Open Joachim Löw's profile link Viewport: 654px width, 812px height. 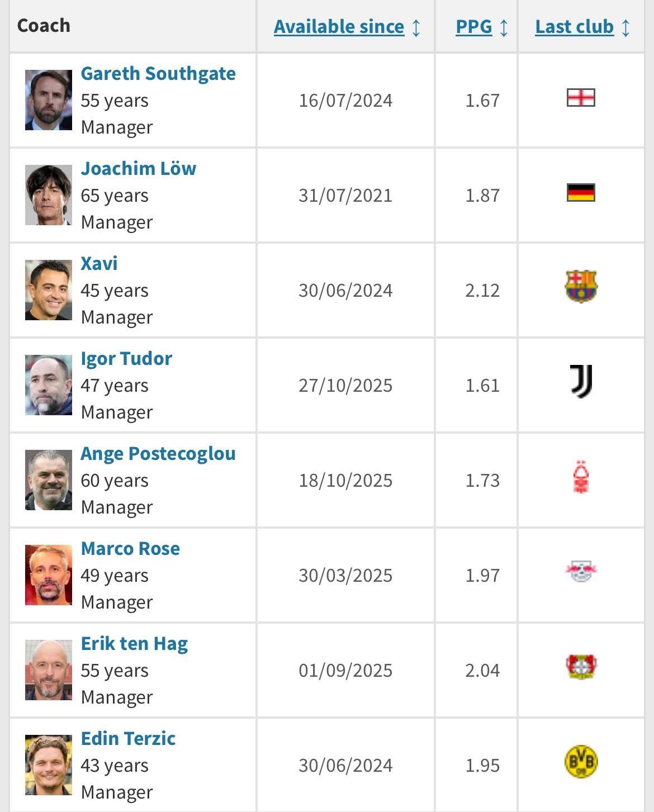pyautogui.click(x=139, y=168)
